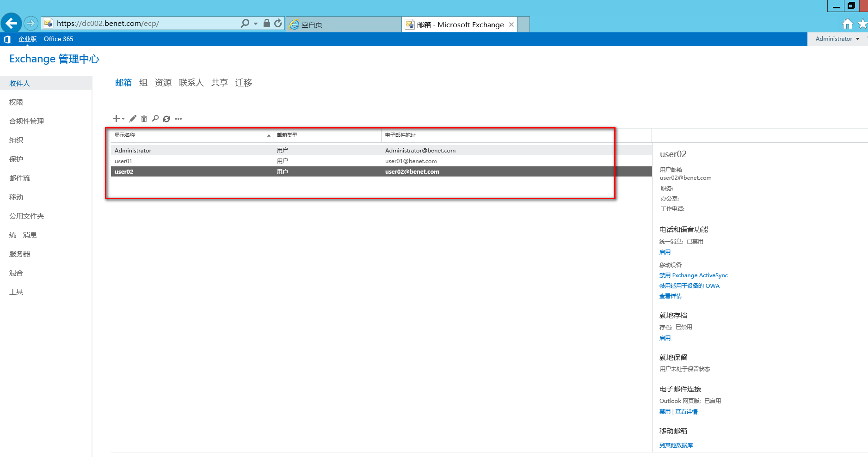
Task: Click 禁用 link for Outlook 网页版
Action: click(665, 412)
